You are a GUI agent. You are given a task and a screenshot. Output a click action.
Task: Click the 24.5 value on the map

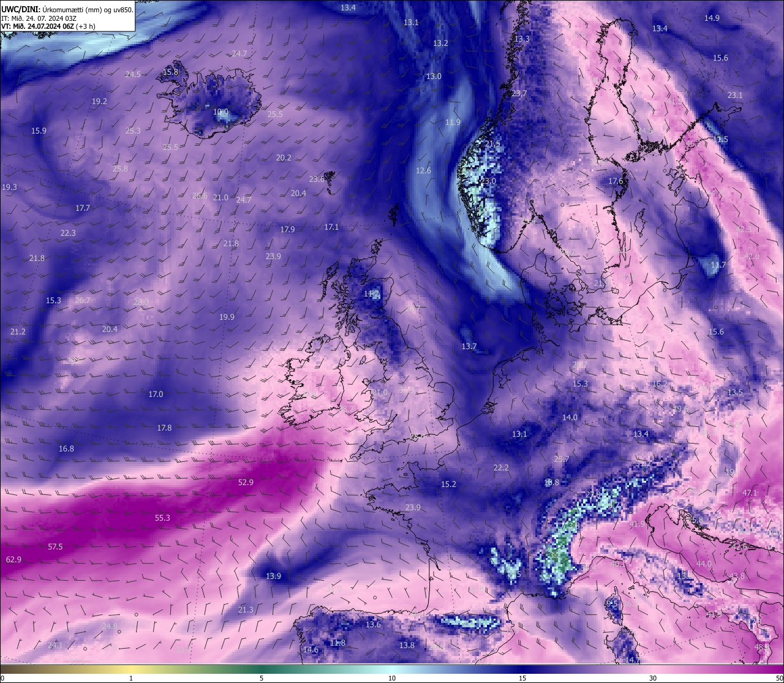[x=133, y=74]
